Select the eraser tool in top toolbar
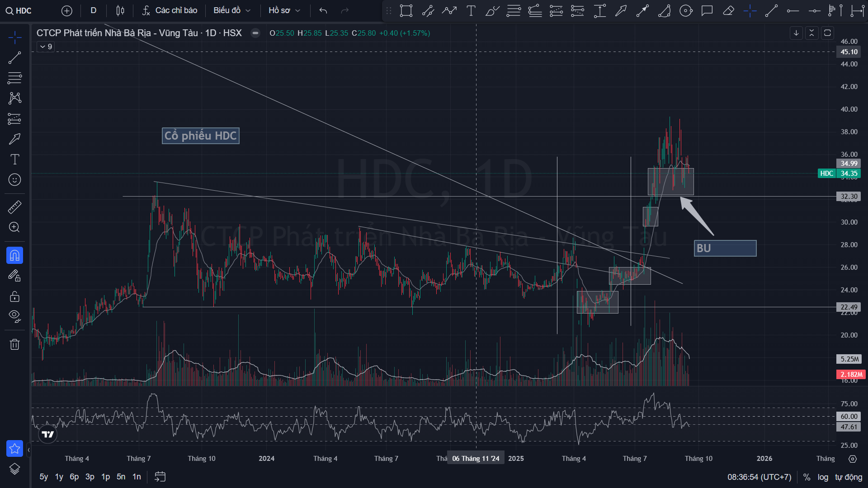This screenshot has width=868, height=488. coord(728,11)
